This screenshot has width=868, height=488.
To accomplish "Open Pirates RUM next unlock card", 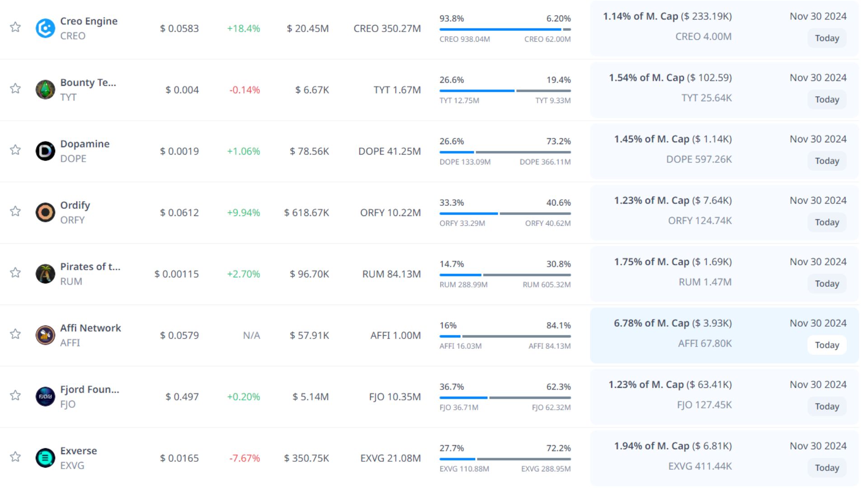I will click(x=724, y=274).
